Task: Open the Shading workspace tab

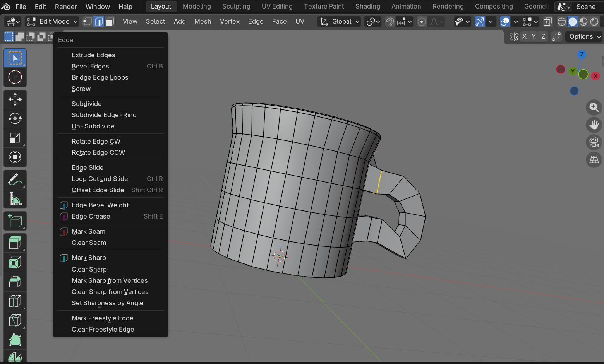Action: [367, 6]
